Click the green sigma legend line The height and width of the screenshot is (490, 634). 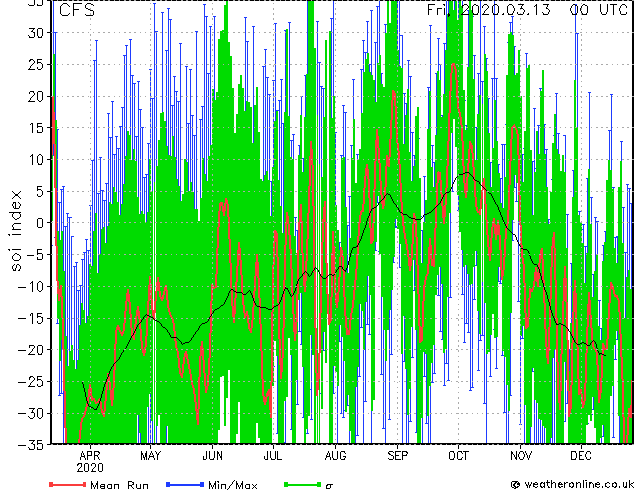(x=302, y=484)
